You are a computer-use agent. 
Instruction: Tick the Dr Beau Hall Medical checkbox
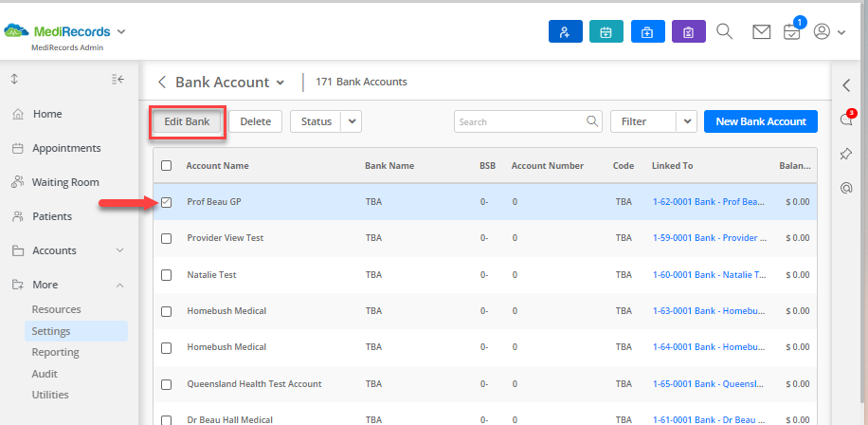(x=166, y=420)
